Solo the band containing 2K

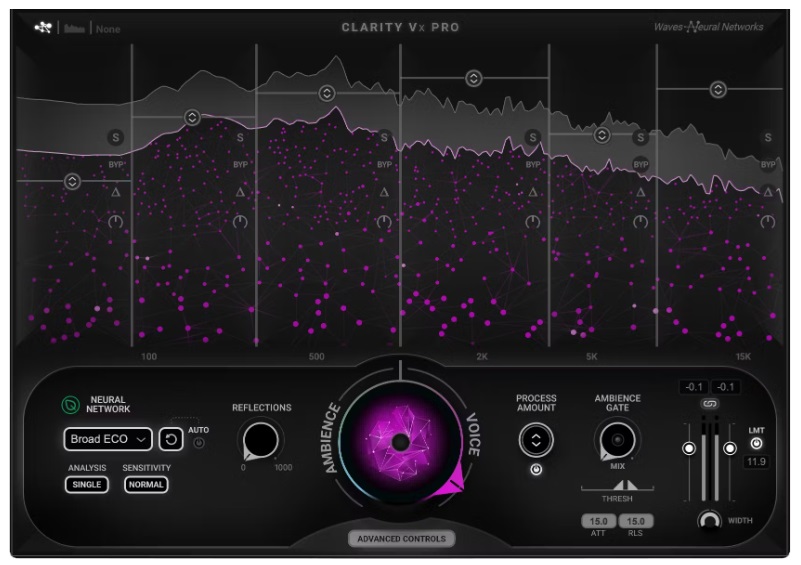[533, 137]
